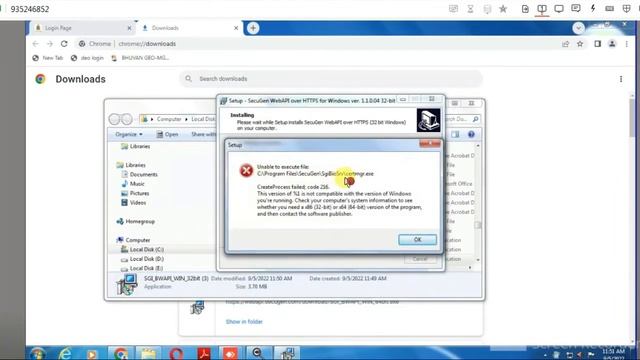Image resolution: width=640 pixels, height=360 pixels.
Task: Click the installer computer icon in Setup window
Action: tap(428, 120)
